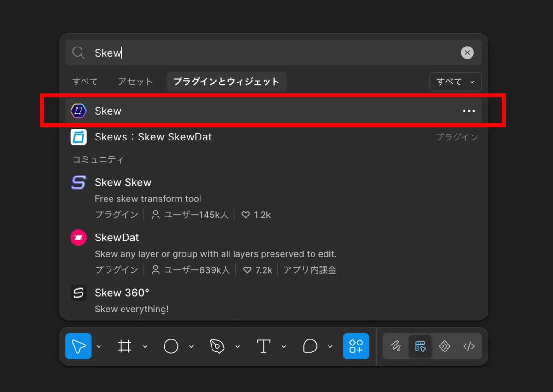Switch to the すべて tab
553x392 pixels.
point(85,82)
